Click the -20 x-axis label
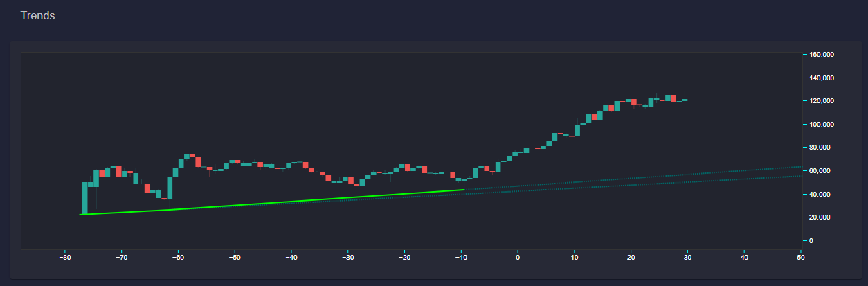 tap(405, 257)
